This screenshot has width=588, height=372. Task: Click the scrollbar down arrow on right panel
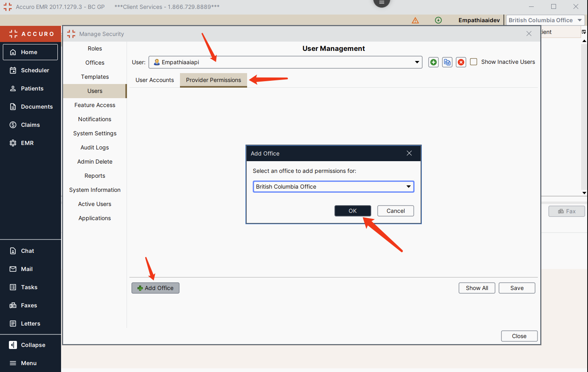coord(584,193)
